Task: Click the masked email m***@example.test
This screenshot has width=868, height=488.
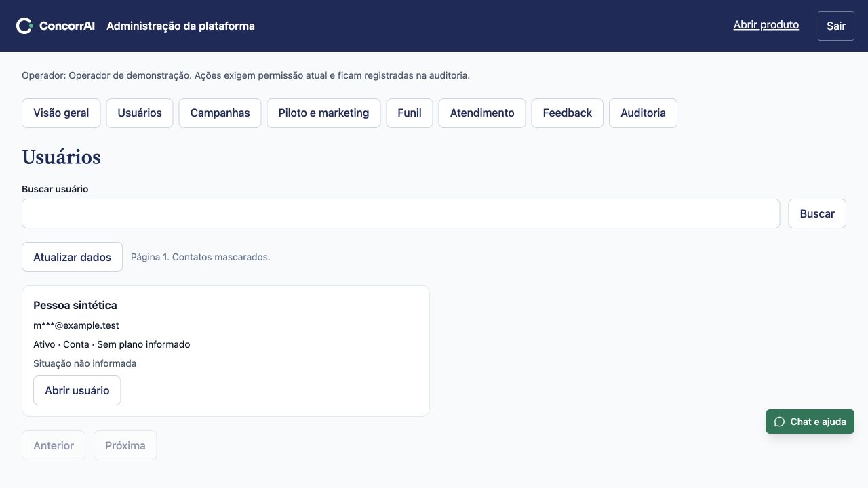Action: (76, 325)
